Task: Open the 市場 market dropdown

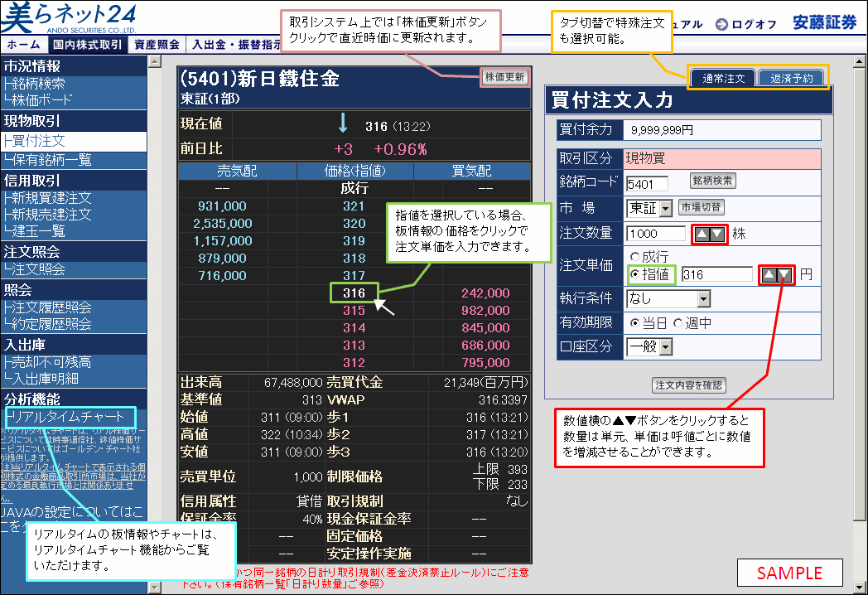Action: [665, 208]
